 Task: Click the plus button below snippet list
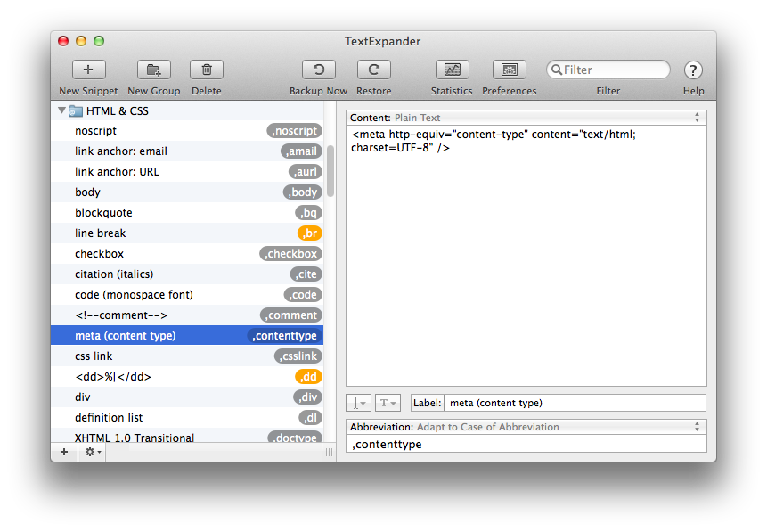click(63, 453)
